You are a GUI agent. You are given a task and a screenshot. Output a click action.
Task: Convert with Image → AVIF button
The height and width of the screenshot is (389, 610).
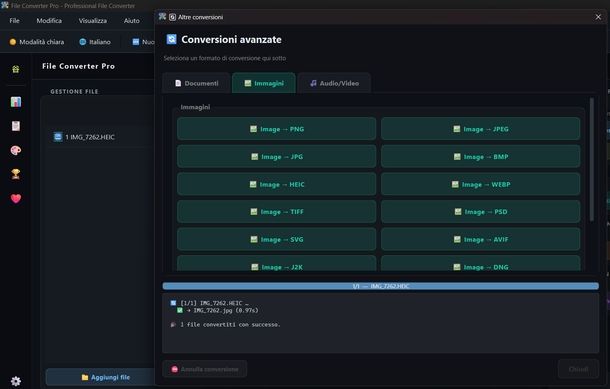[x=480, y=239]
